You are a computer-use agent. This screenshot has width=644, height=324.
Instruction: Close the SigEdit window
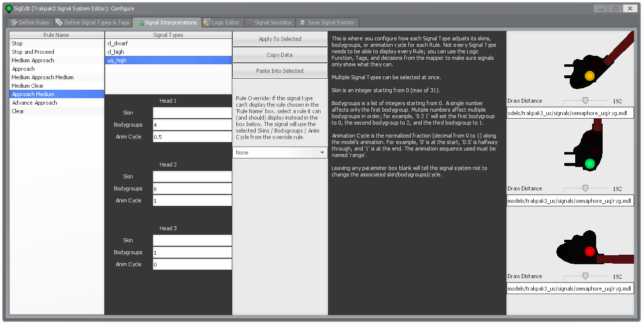(x=631, y=8)
